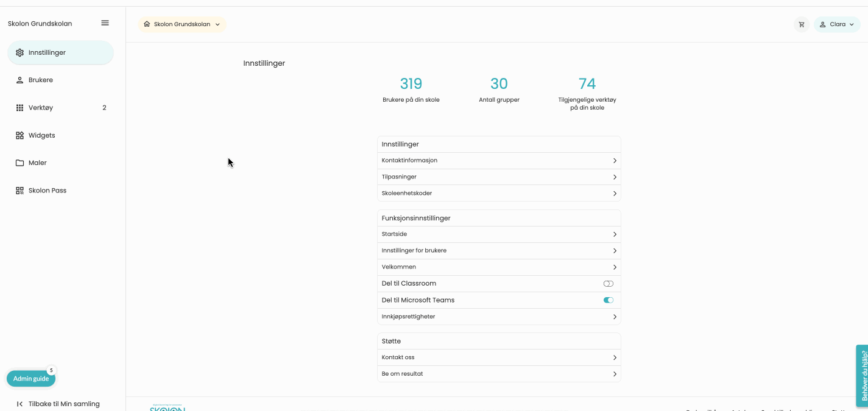Select Innstillinger in the sidebar menu
Screen dimensions: 868x411
tap(60, 53)
